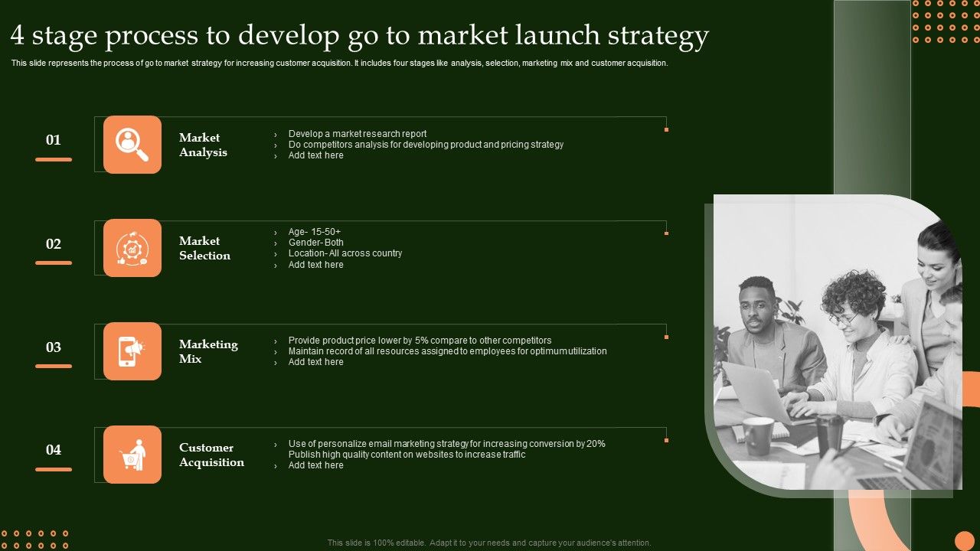Select the stage number 04

click(x=54, y=450)
